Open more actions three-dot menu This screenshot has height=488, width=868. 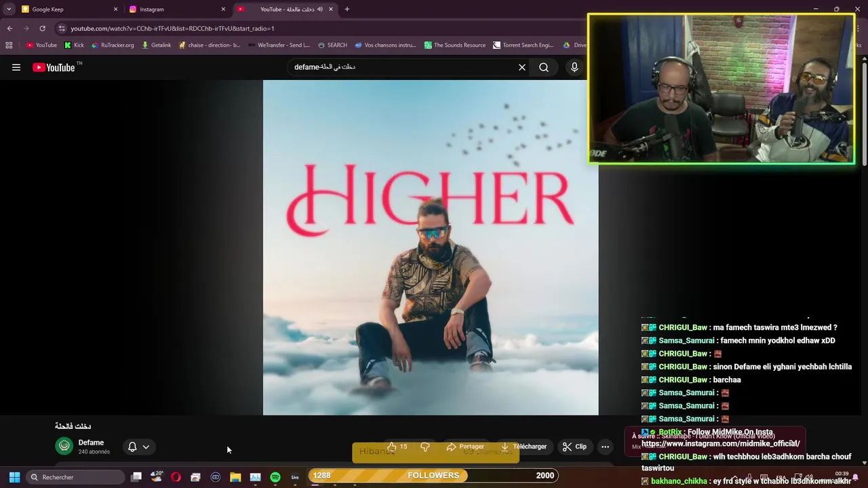[606, 447]
